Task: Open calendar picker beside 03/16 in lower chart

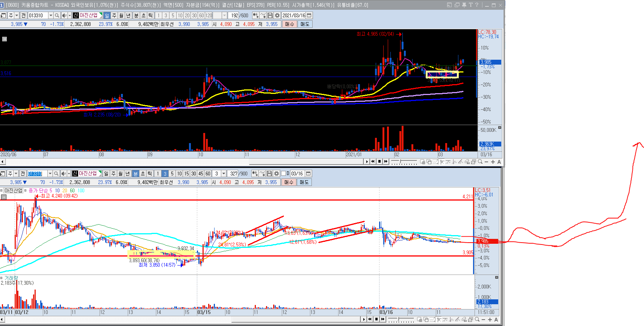Action: [x=308, y=174]
